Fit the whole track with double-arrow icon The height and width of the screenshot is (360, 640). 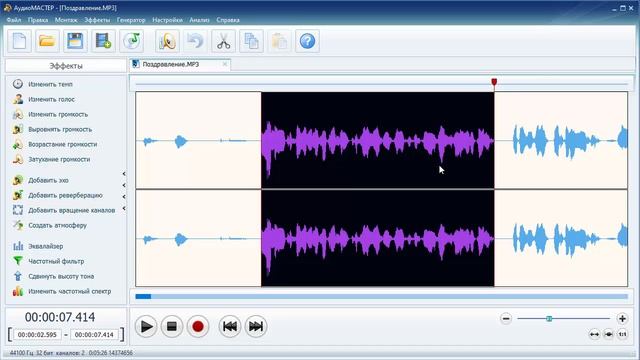(594, 335)
